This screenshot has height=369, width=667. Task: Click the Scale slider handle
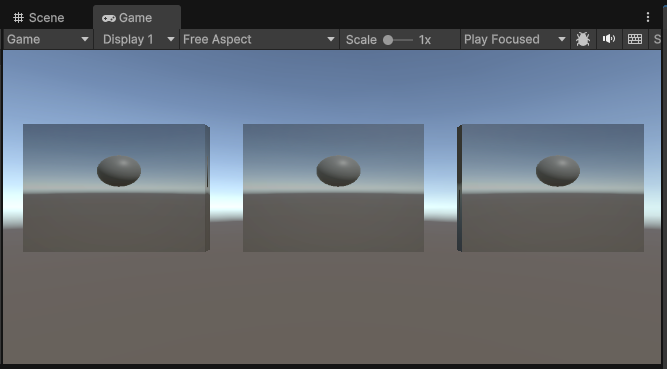click(x=388, y=40)
